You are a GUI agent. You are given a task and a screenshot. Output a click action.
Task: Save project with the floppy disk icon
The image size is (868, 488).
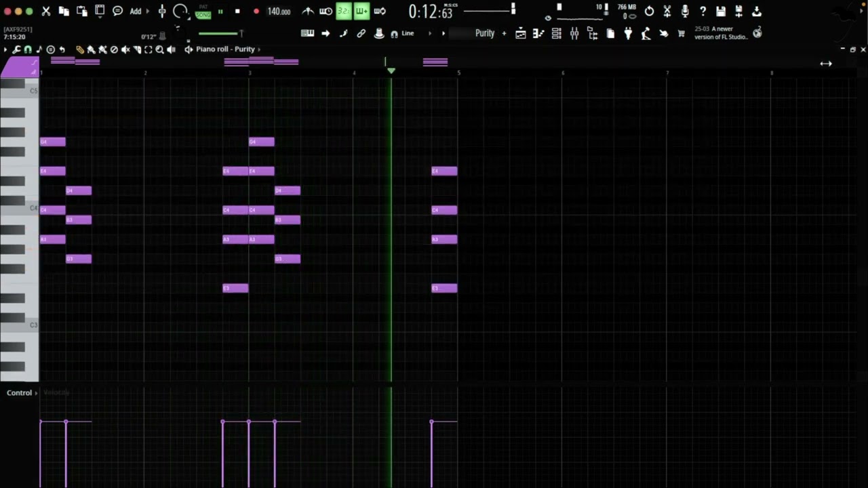(x=721, y=12)
